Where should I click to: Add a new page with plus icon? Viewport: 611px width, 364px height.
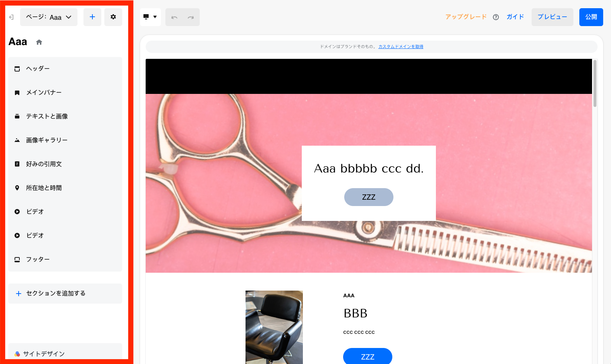[92, 17]
